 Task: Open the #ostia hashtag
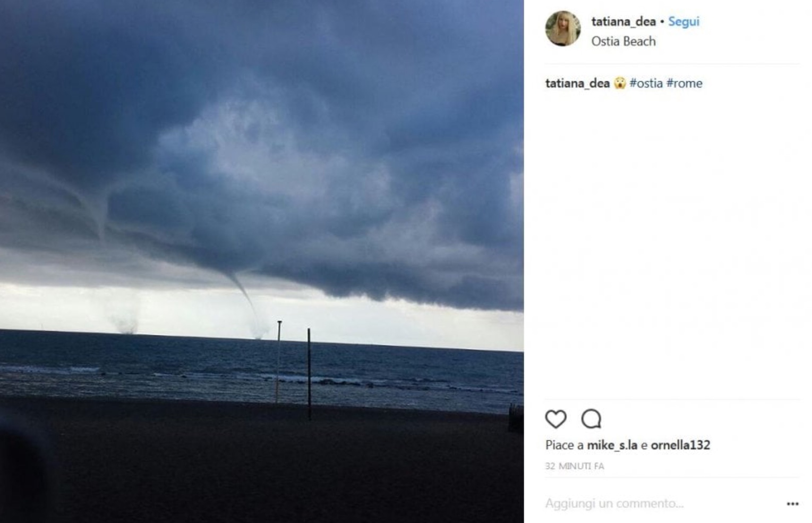pos(646,83)
